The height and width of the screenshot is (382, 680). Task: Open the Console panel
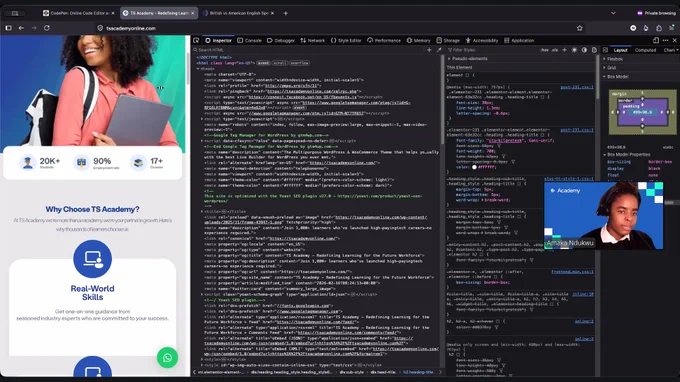[249, 40]
